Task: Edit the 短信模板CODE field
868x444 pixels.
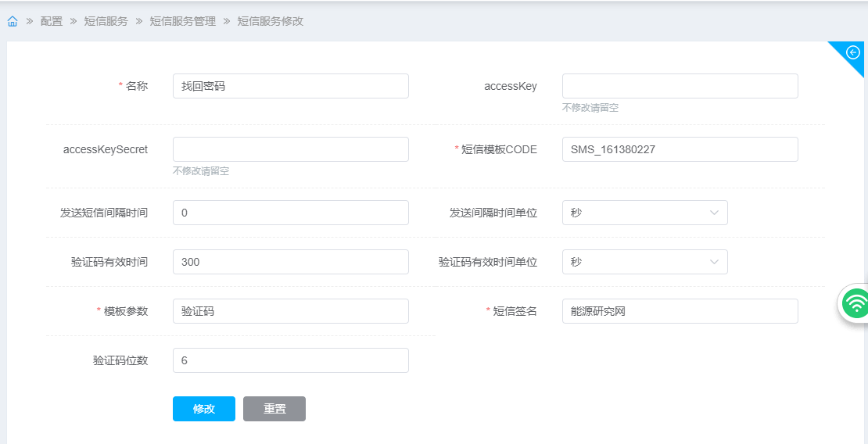Action: pos(680,149)
